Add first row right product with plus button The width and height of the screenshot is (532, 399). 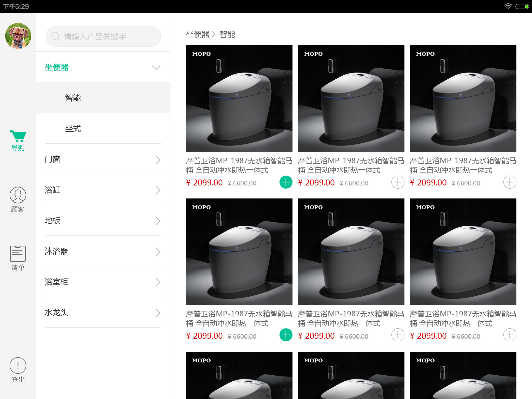[x=510, y=182]
